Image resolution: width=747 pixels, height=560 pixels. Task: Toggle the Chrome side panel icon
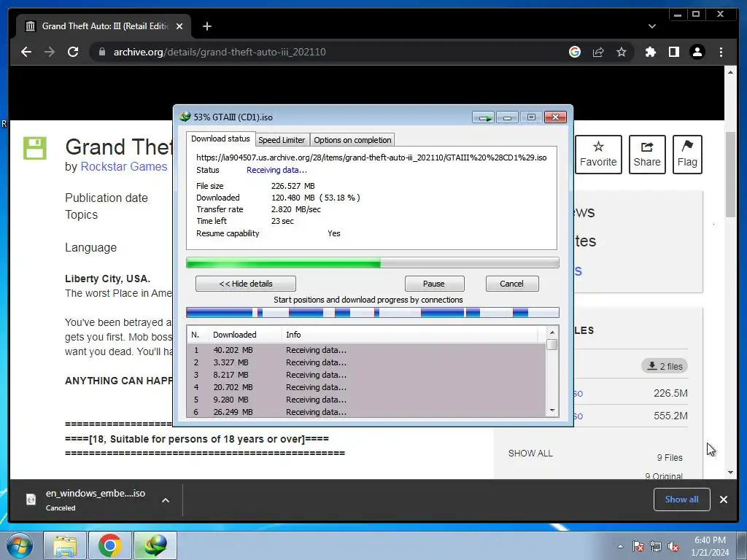[673, 52]
